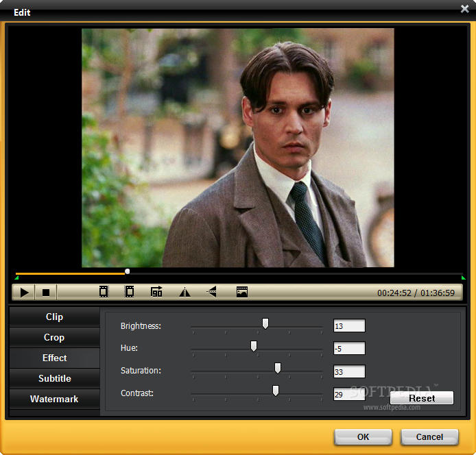The image size is (476, 455).
Task: Rotate video 90 degrees icon
Action: pyautogui.click(x=156, y=292)
